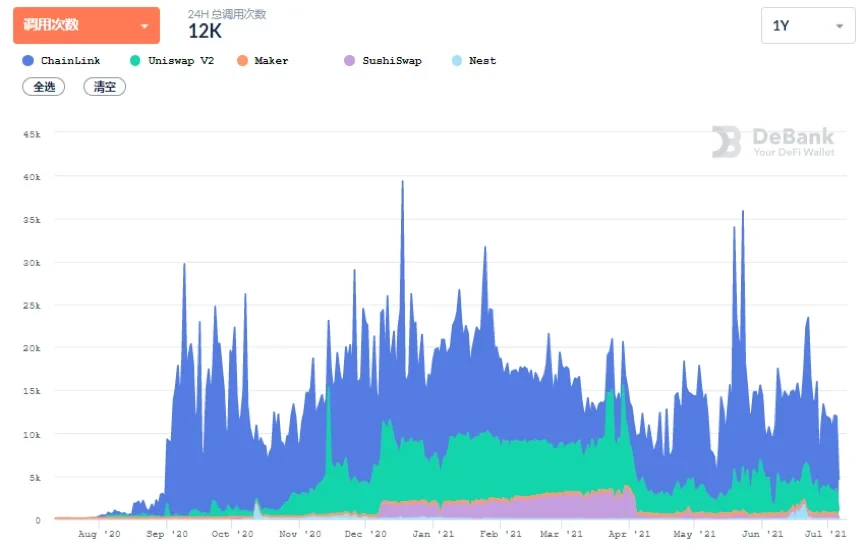Screen dimensions: 864x550
Task: Hide the Maker series label
Action: click(271, 61)
